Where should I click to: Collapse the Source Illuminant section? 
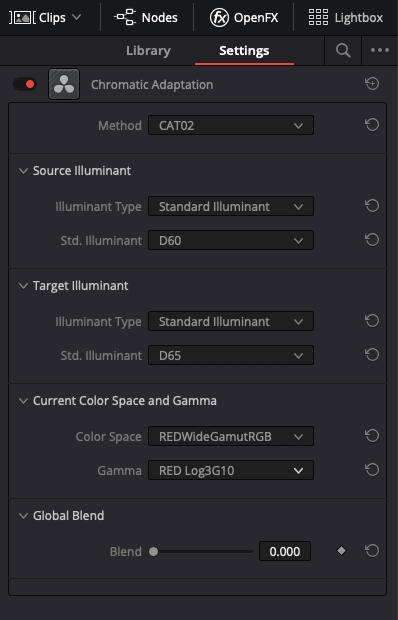tap(23, 171)
